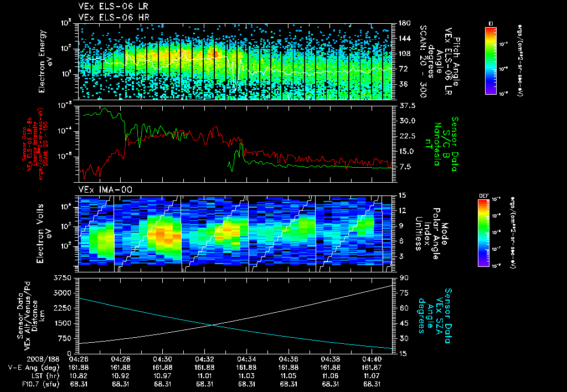This screenshot has width=567, height=392.
Task: Click the LST value 11.07
Action: coord(372,376)
